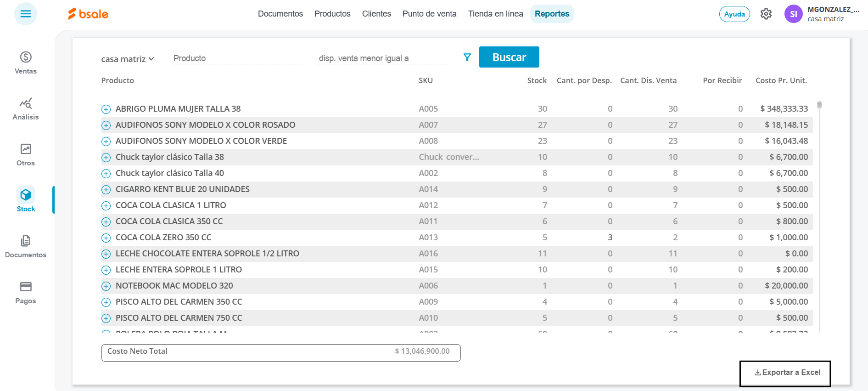Click the cost value $ 0.00
The width and height of the screenshot is (868, 391).
click(796, 254)
